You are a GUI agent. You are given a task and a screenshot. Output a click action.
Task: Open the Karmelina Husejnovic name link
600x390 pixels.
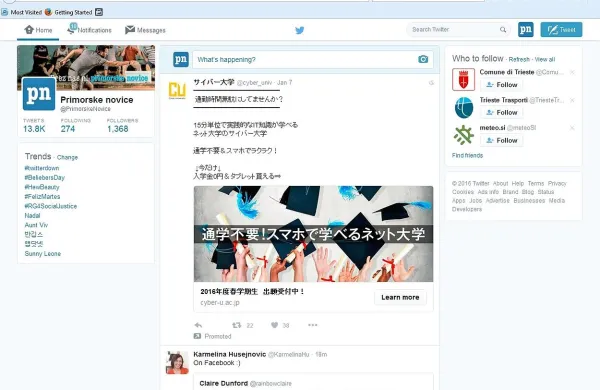230,354
